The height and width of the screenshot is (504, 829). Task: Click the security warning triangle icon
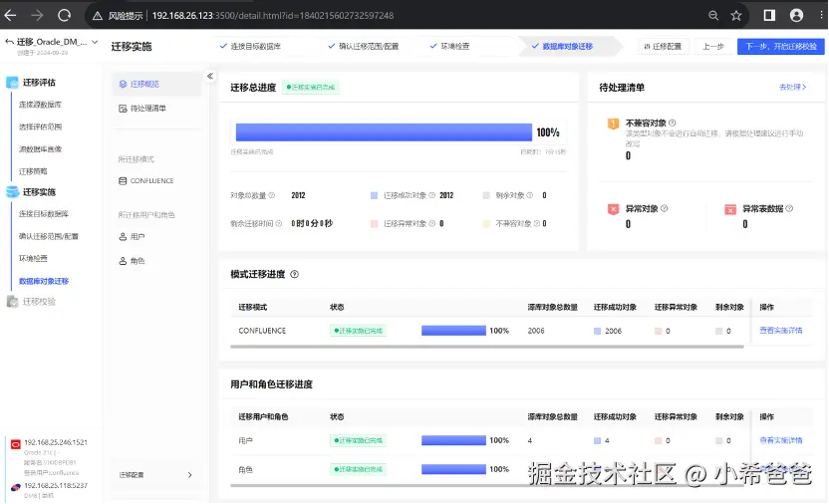click(98, 16)
